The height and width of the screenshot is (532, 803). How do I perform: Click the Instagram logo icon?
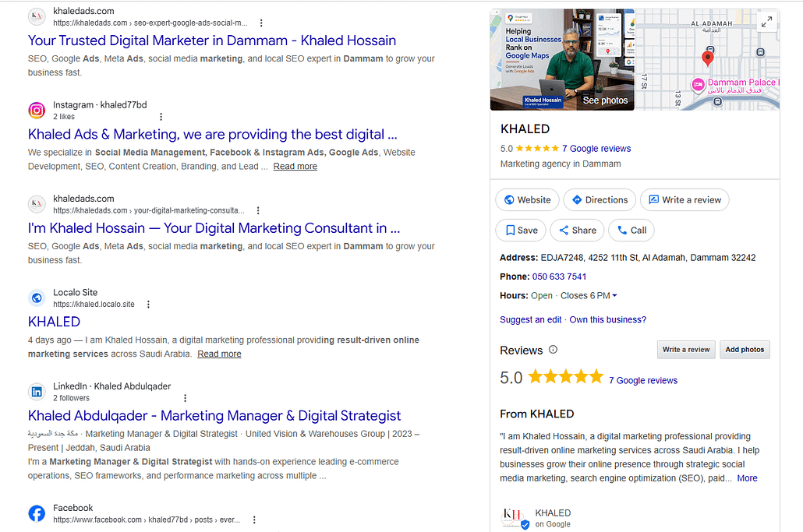pos(37,110)
